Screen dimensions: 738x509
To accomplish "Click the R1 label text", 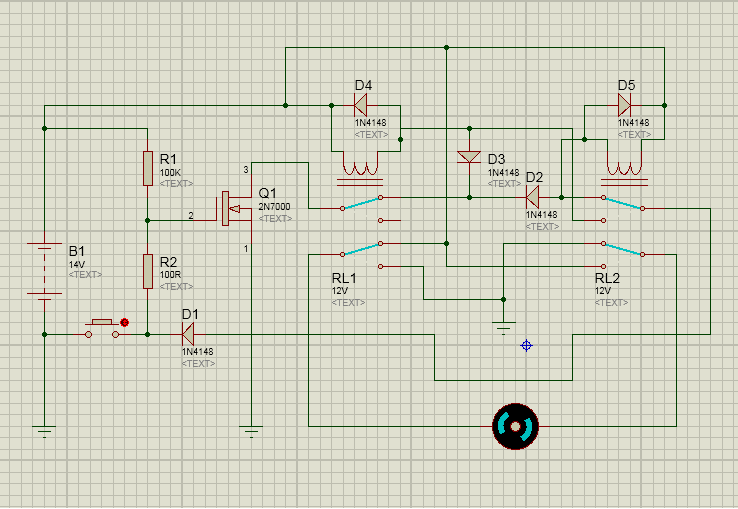I will tap(168, 159).
